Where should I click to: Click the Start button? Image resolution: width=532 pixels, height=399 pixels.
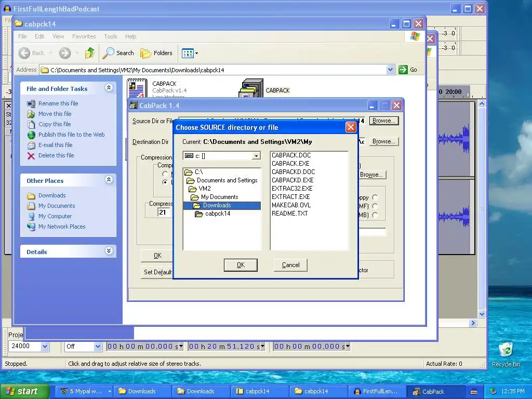[x=24, y=391]
